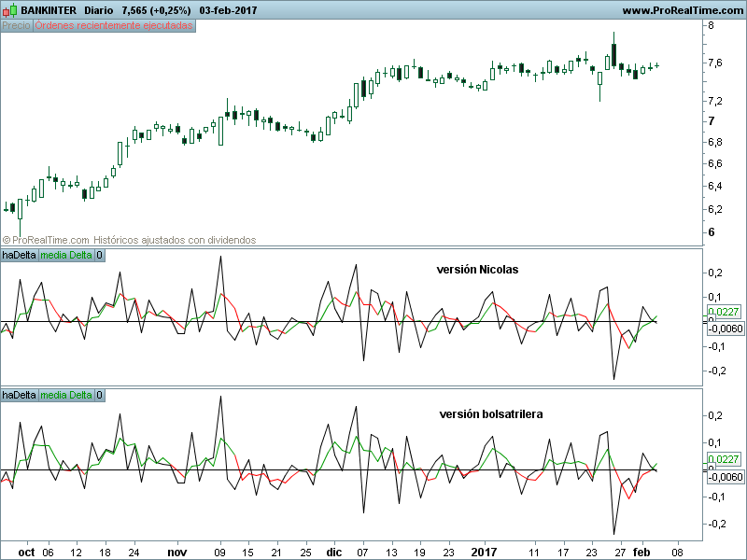This screenshot has width=747, height=560.
Task: Click the dic label on the time axis
Action: (334, 553)
